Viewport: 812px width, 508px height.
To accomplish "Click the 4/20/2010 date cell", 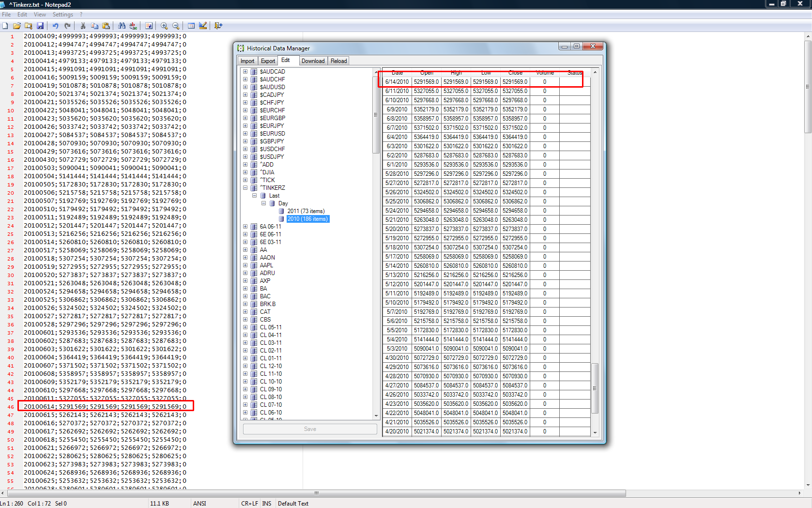I will click(x=397, y=431).
